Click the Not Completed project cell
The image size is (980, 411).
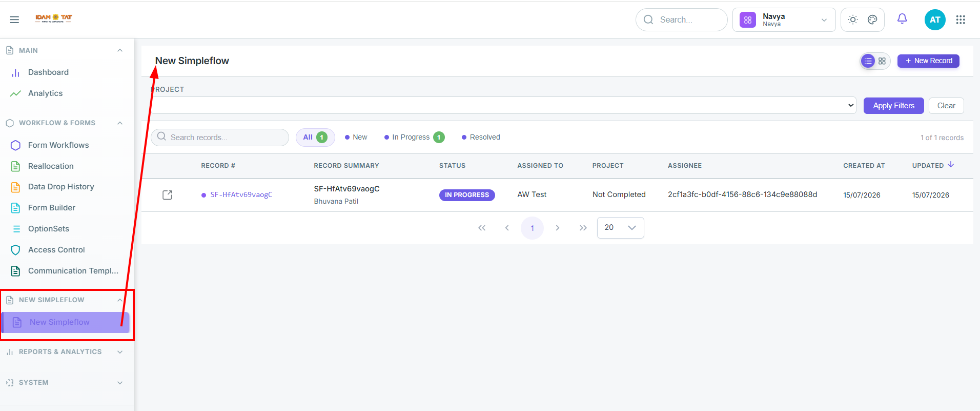point(619,194)
